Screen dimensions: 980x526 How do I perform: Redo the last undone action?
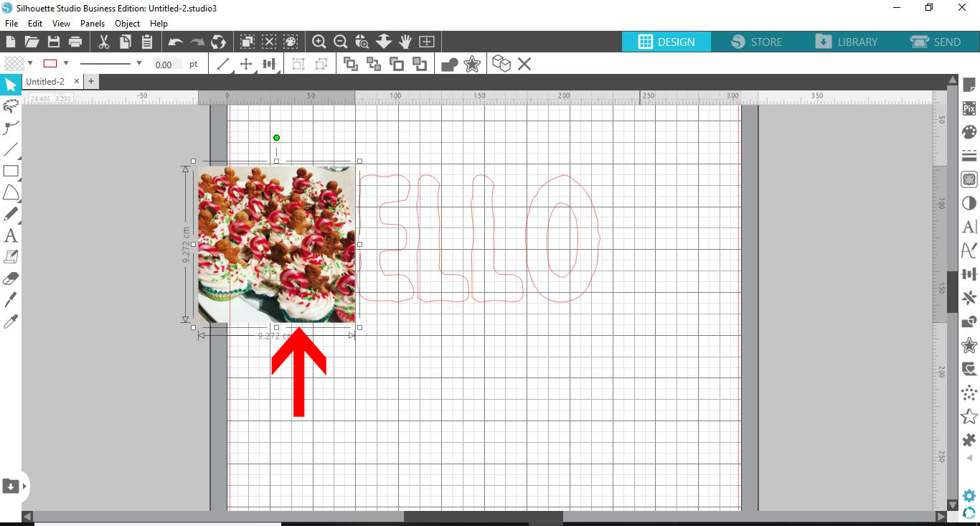pyautogui.click(x=197, y=42)
